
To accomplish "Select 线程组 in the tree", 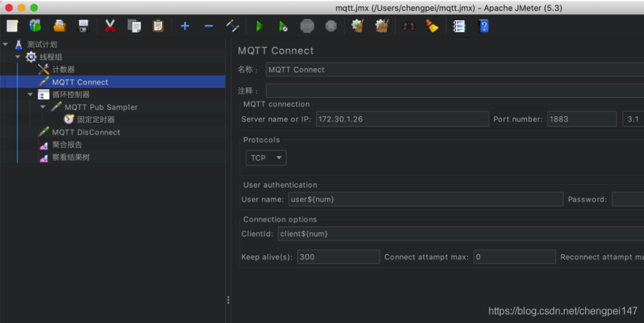I will coord(51,57).
